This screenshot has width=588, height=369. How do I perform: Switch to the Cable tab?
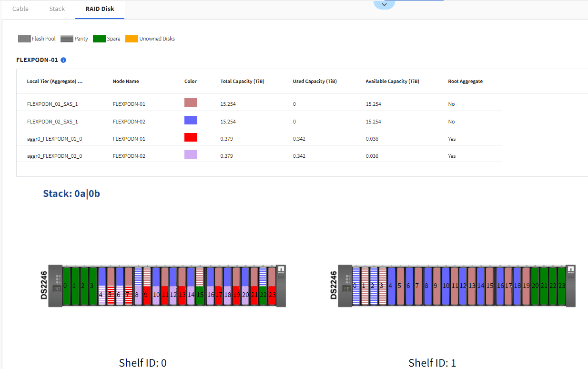[x=20, y=9]
